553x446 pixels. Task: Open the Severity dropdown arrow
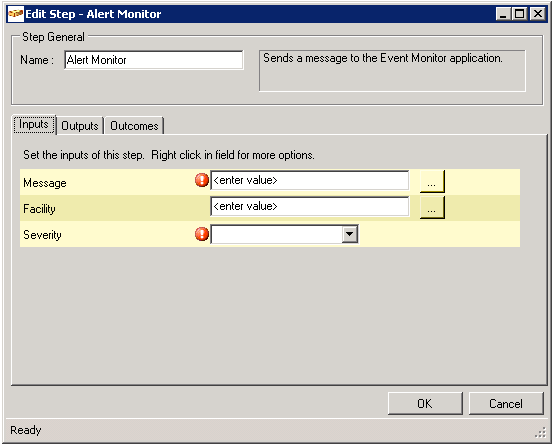click(x=350, y=234)
